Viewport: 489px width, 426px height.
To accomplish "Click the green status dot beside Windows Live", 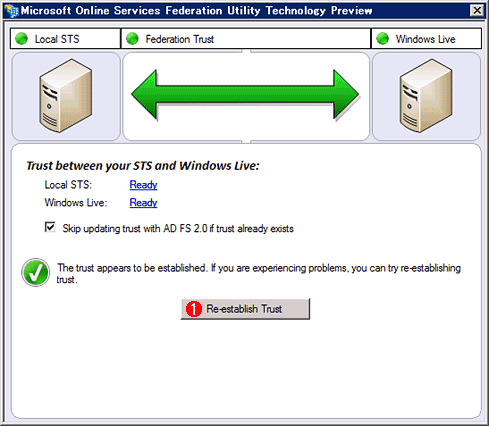I will click(x=383, y=39).
